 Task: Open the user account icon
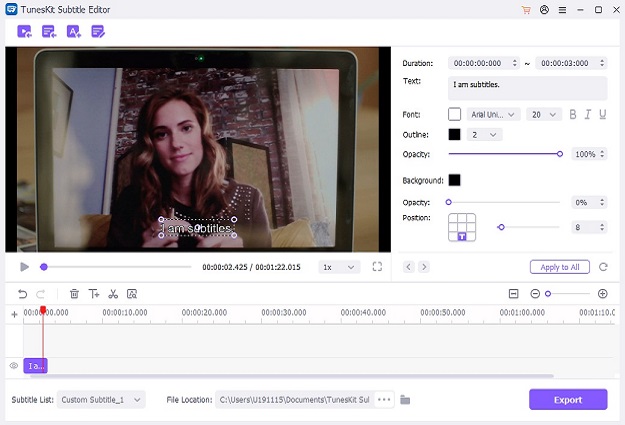[544, 10]
